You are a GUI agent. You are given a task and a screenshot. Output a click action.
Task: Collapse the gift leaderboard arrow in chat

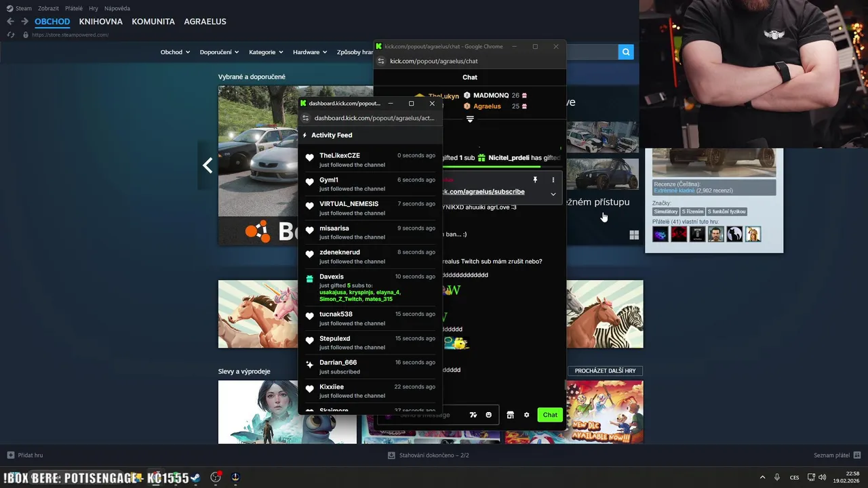[470, 119]
